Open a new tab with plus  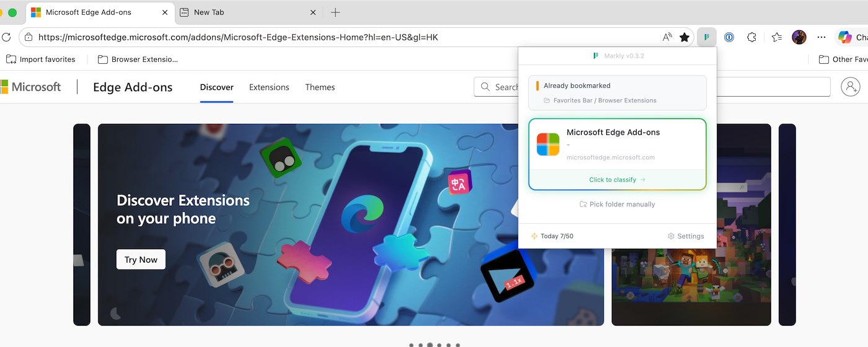pos(335,12)
